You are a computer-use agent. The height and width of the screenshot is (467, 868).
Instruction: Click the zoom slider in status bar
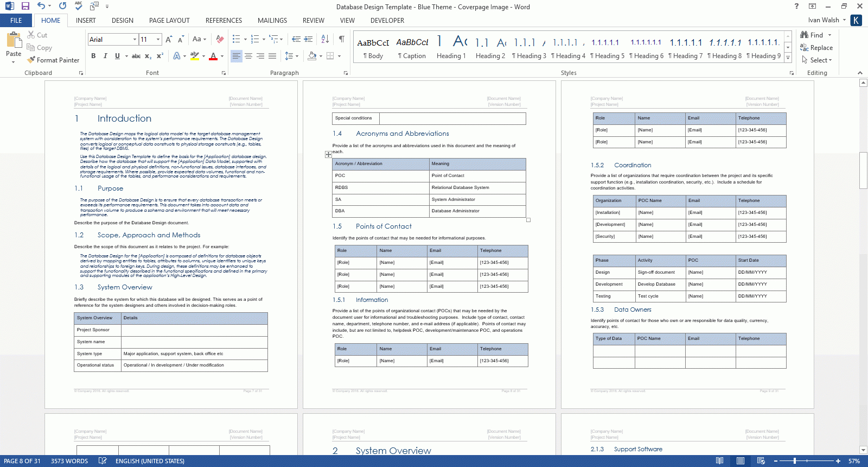point(795,461)
